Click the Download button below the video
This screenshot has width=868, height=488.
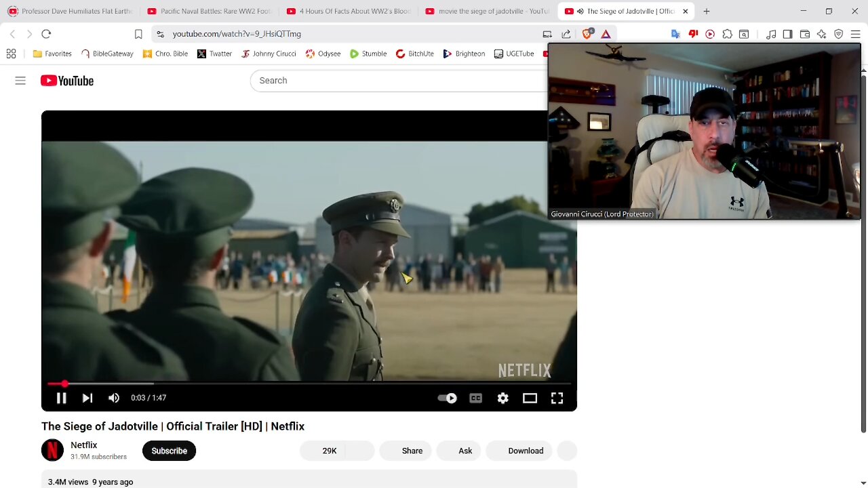click(x=519, y=451)
